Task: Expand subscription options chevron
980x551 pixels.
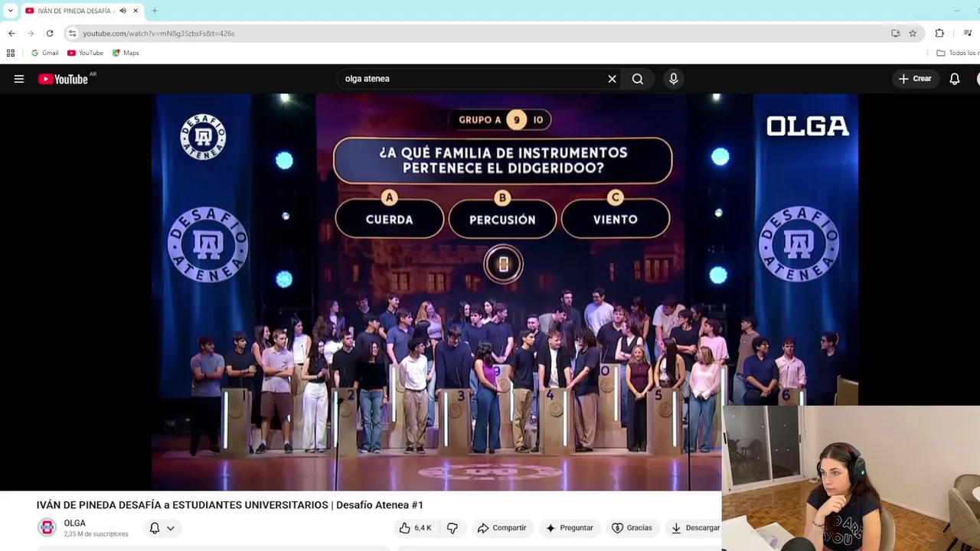Action: pos(171,528)
